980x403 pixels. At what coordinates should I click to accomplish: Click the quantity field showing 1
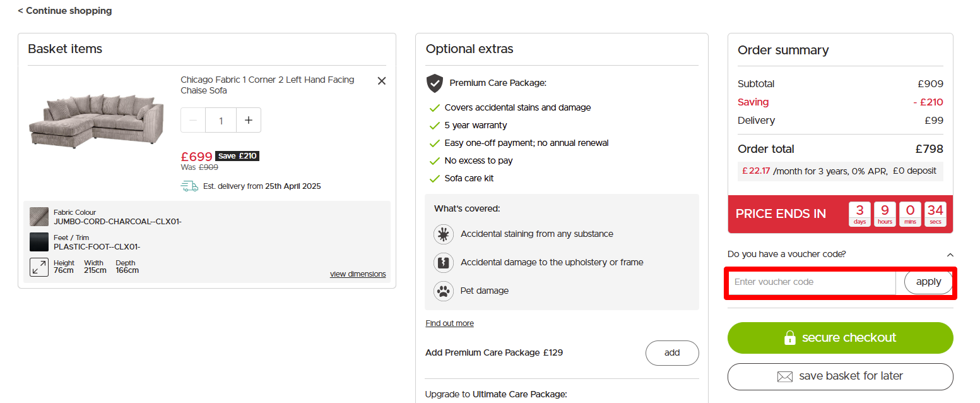[x=221, y=120]
